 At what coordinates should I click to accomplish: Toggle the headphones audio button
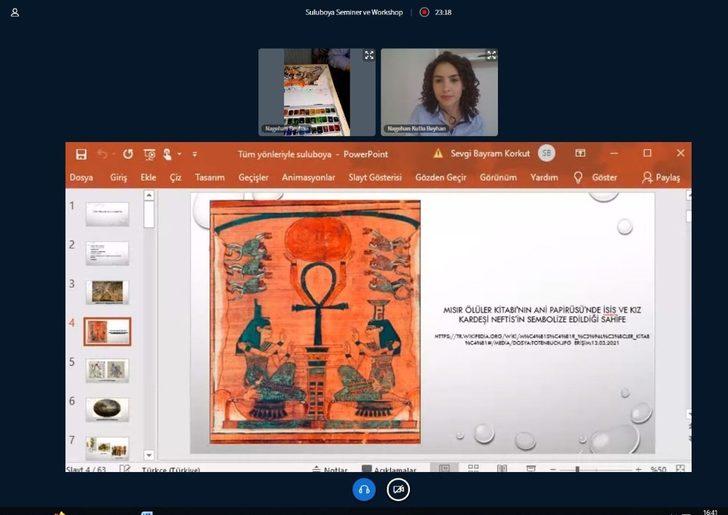point(365,489)
